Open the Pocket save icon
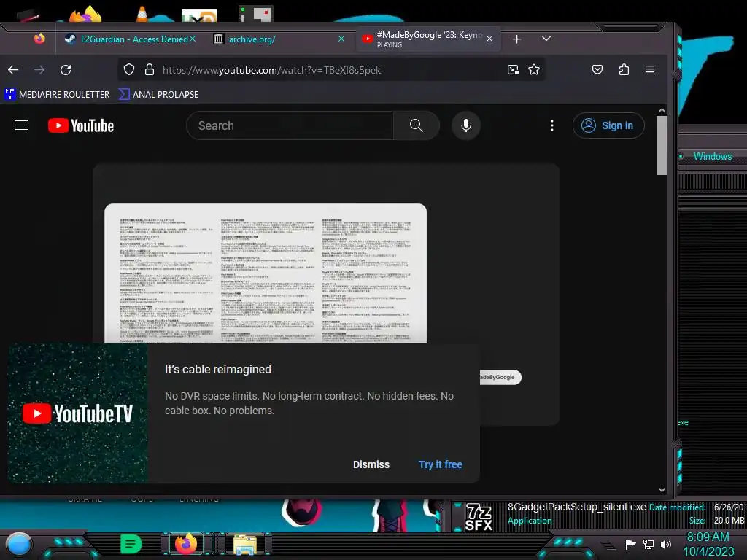Viewport: 747px width, 560px height. 597,69
